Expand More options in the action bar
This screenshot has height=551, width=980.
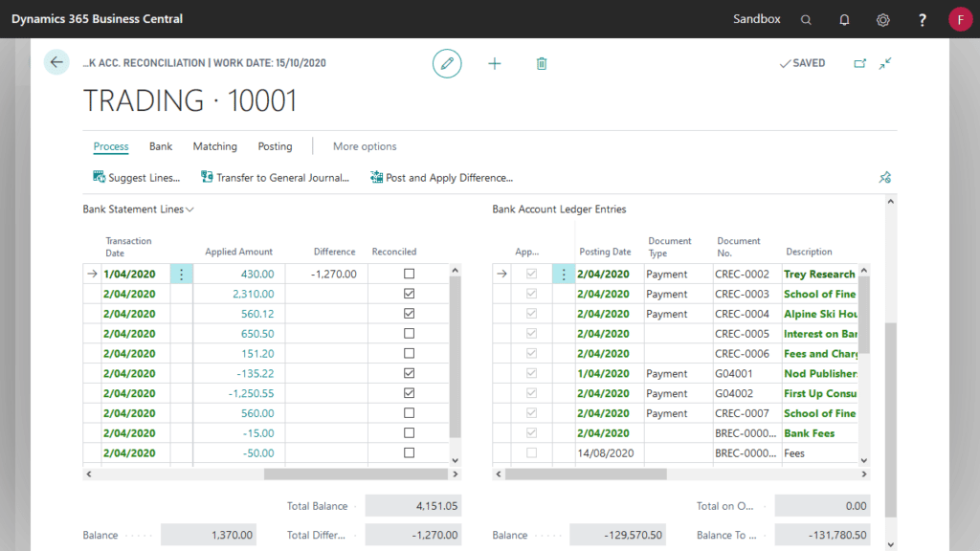(x=365, y=146)
